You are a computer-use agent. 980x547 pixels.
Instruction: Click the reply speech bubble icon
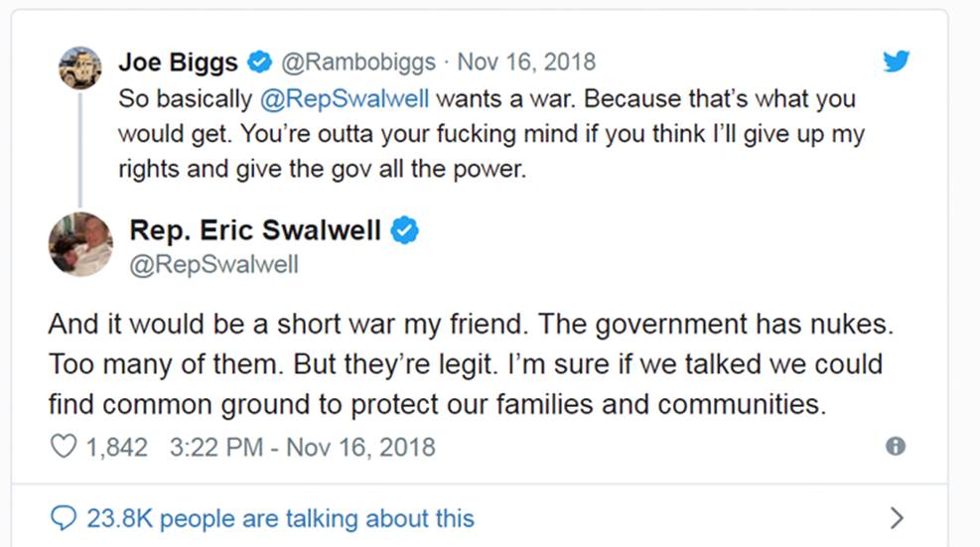pos(63,518)
